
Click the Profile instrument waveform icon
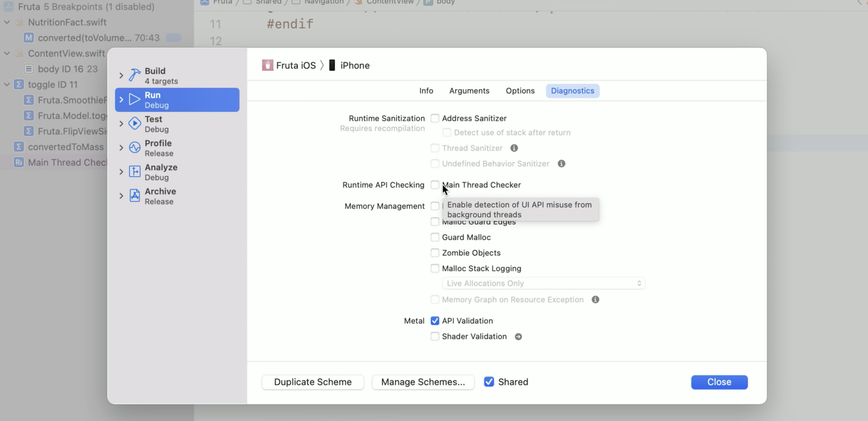coord(135,148)
